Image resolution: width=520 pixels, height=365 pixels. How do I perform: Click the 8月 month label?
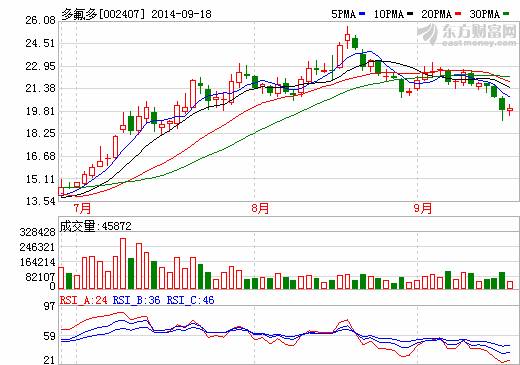pos(260,209)
